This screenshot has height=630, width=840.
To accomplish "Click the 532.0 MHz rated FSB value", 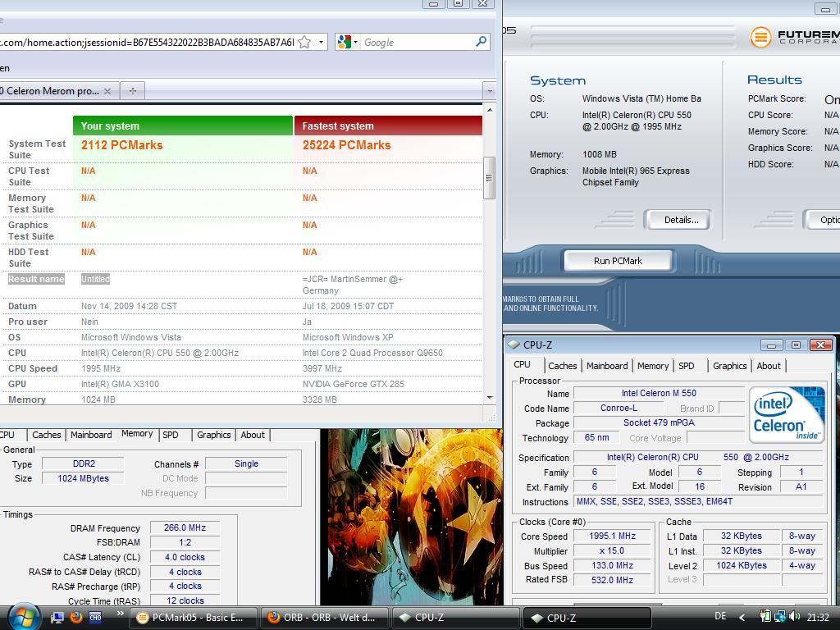I will tap(612, 580).
